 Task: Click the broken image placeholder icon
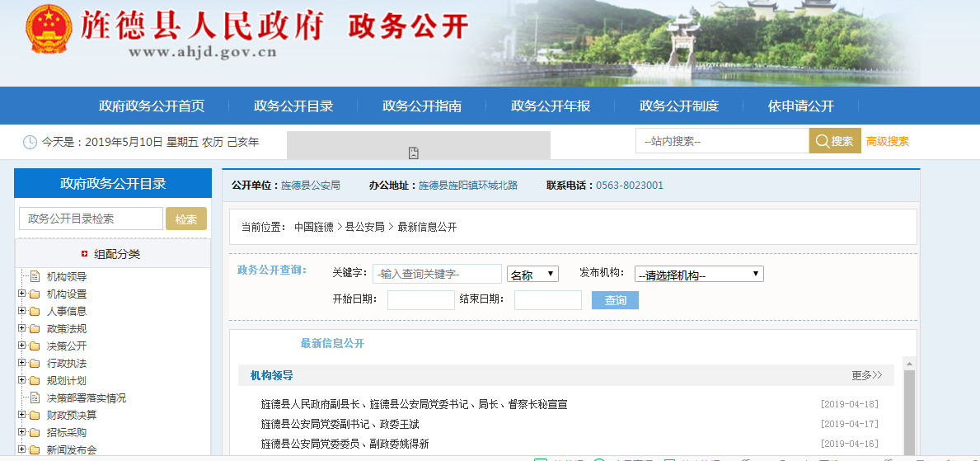tap(414, 153)
